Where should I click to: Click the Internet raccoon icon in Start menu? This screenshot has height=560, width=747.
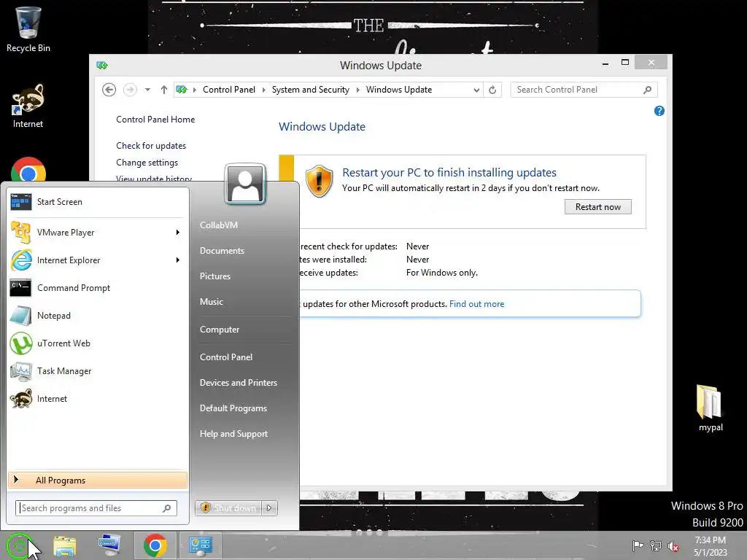coord(21,399)
